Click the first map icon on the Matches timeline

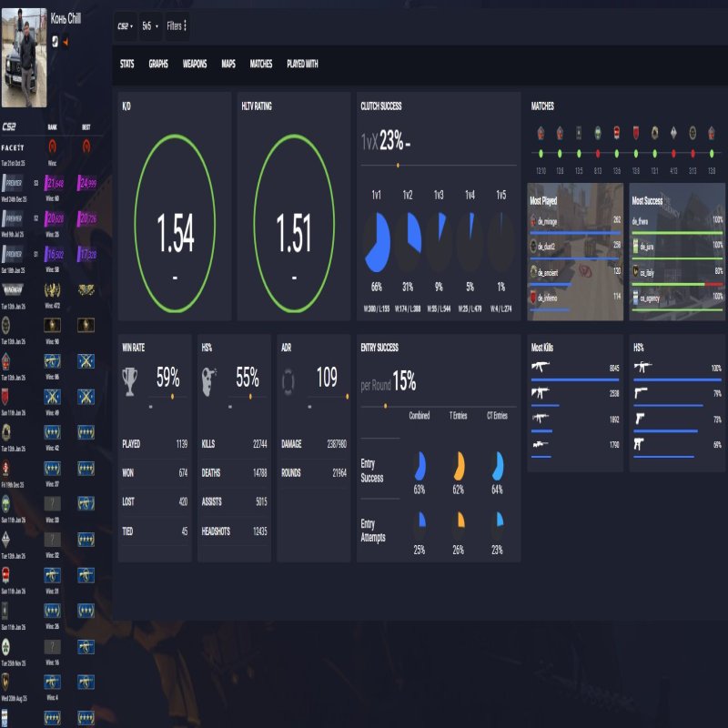tap(541, 134)
